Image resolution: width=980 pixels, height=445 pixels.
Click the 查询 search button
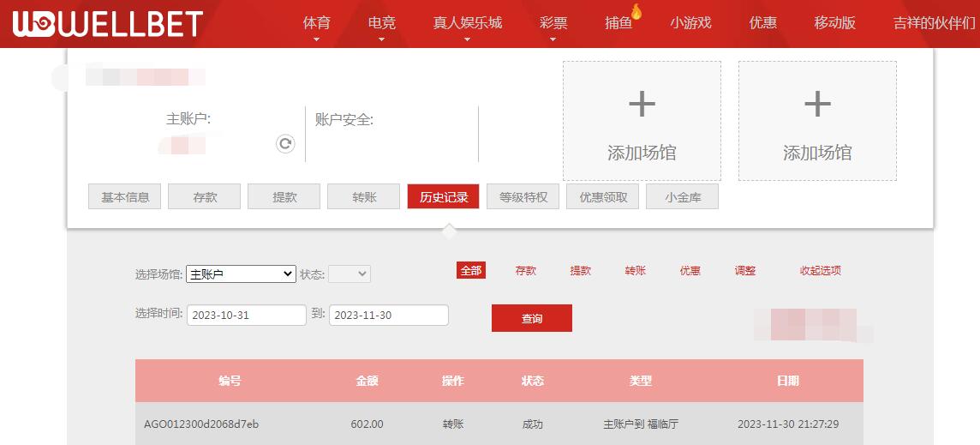[x=532, y=318]
